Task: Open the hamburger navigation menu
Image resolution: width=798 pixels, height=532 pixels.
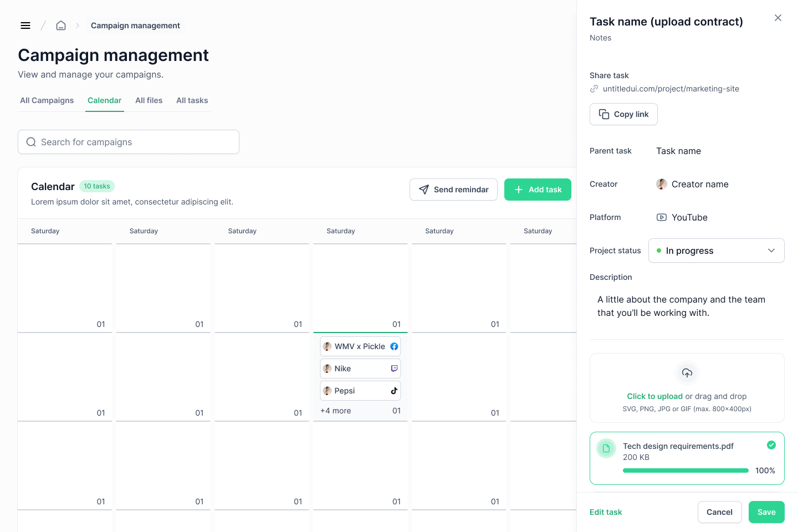Action: coord(25,25)
